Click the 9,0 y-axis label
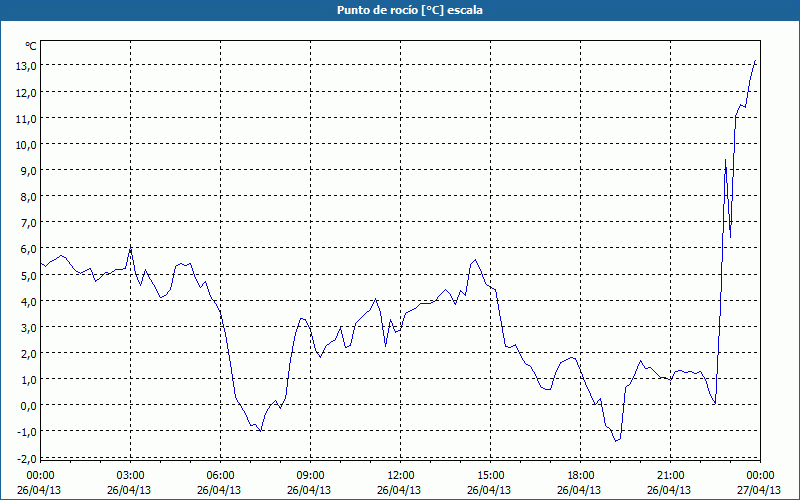This screenshot has width=800, height=500. [28, 171]
